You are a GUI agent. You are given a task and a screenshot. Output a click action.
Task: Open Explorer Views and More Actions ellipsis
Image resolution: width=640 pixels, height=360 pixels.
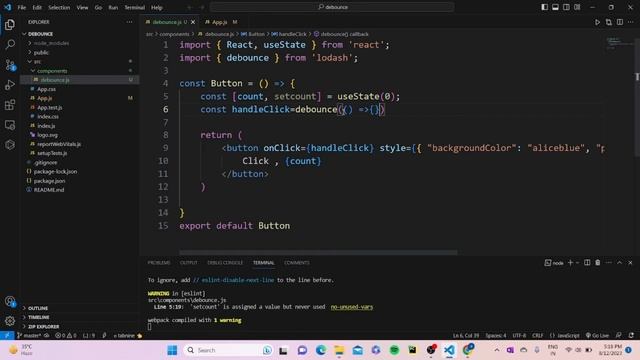coord(129,22)
